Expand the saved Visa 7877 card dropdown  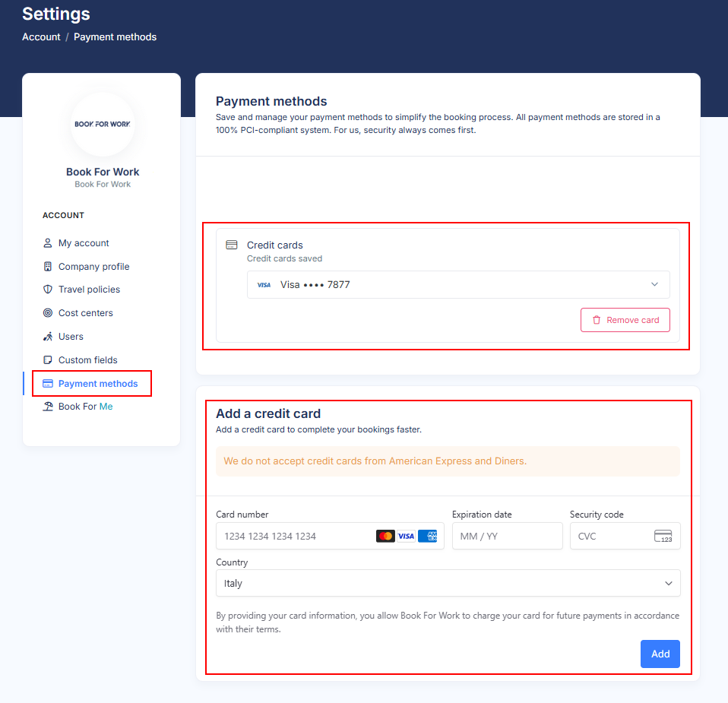tap(457, 285)
